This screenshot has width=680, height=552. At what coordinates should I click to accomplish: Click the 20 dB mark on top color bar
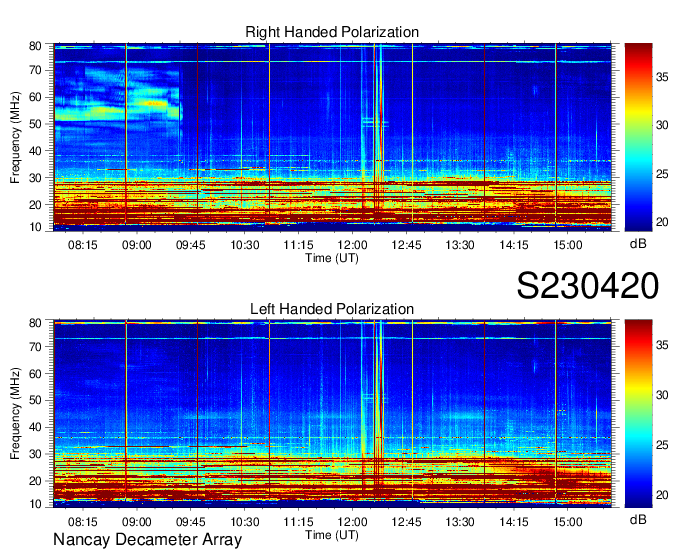[x=662, y=222]
